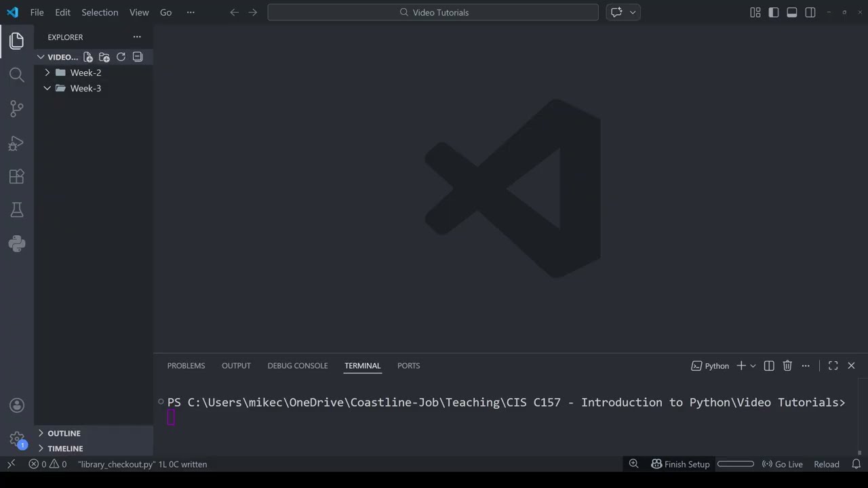Viewport: 868px width, 488px height.
Task: Expand the Week-2 folder chevron
Action: click(x=47, y=73)
